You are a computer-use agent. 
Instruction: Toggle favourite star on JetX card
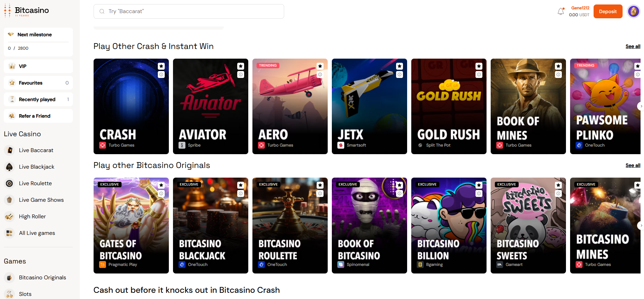click(400, 66)
